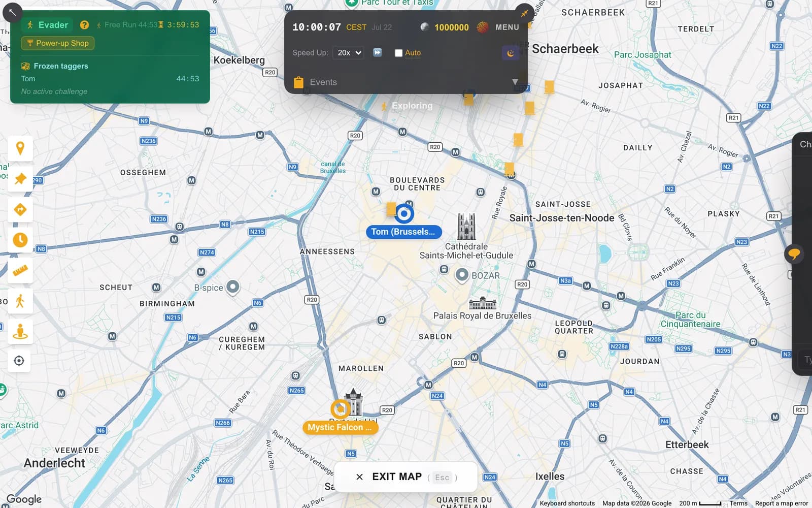Click the Evader role badge
Image resolution: width=812 pixels, height=508 pixels.
(x=47, y=25)
